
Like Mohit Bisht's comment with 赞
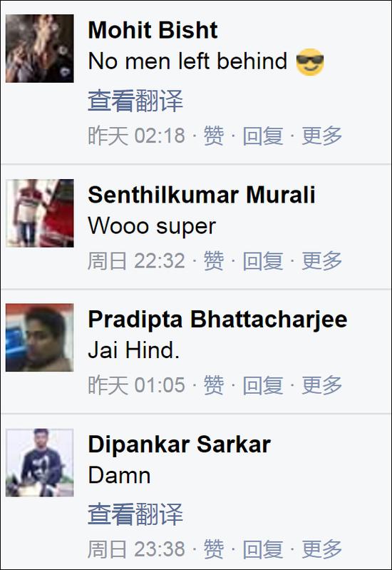tap(213, 136)
